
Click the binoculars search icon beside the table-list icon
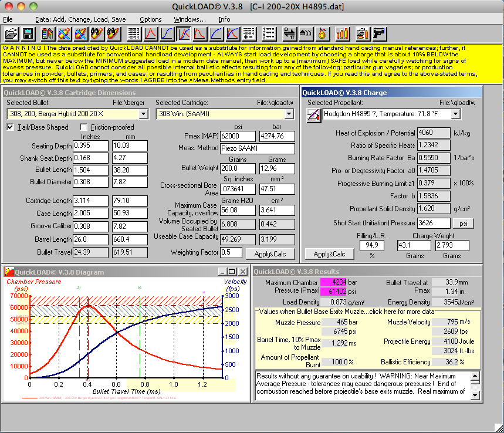click(113, 33)
